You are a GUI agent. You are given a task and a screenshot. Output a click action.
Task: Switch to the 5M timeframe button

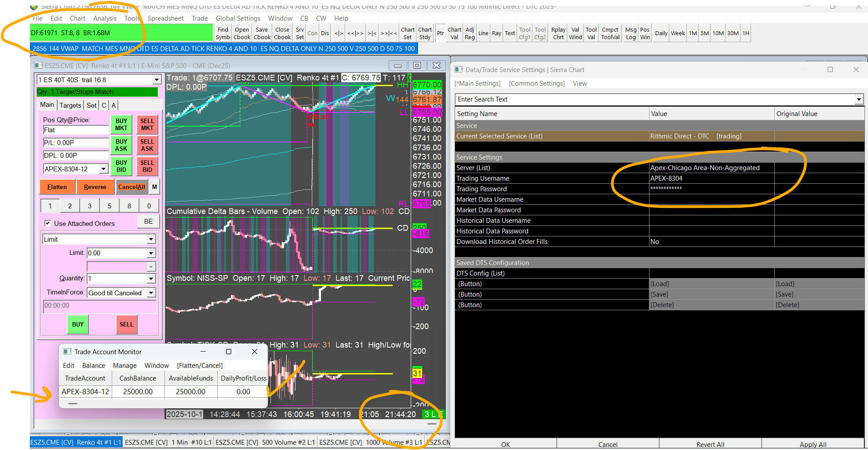click(x=704, y=33)
